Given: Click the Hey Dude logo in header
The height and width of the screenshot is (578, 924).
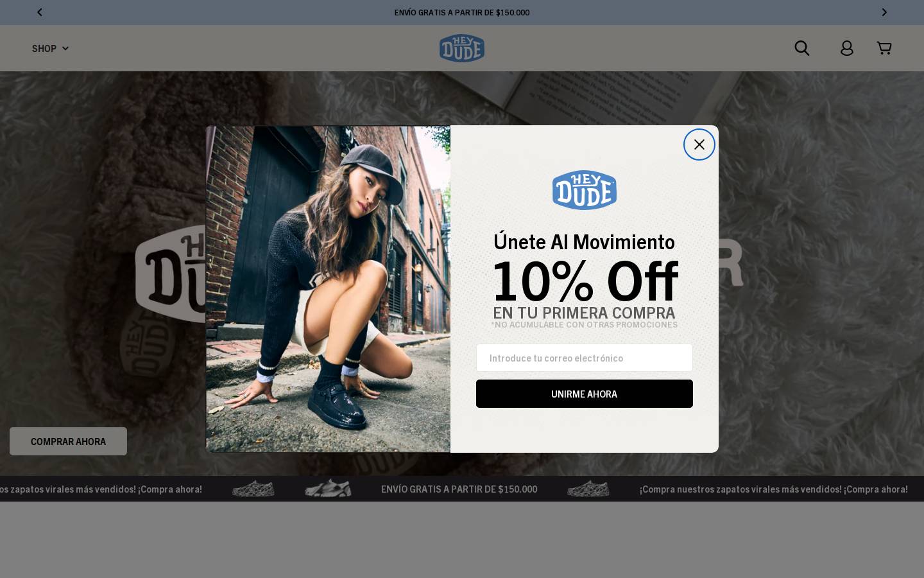Looking at the screenshot, I should 462,48.
